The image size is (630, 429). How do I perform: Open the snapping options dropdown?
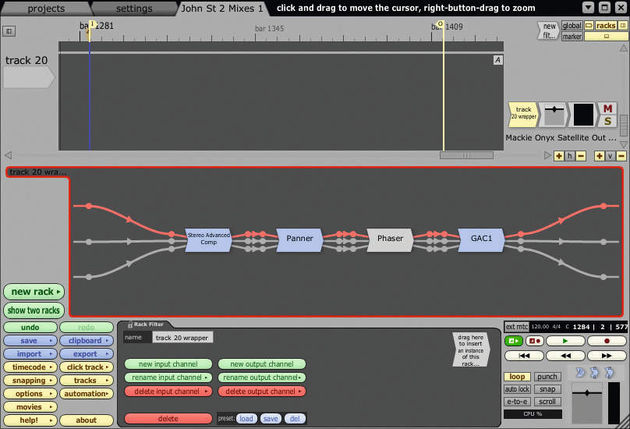(x=31, y=380)
